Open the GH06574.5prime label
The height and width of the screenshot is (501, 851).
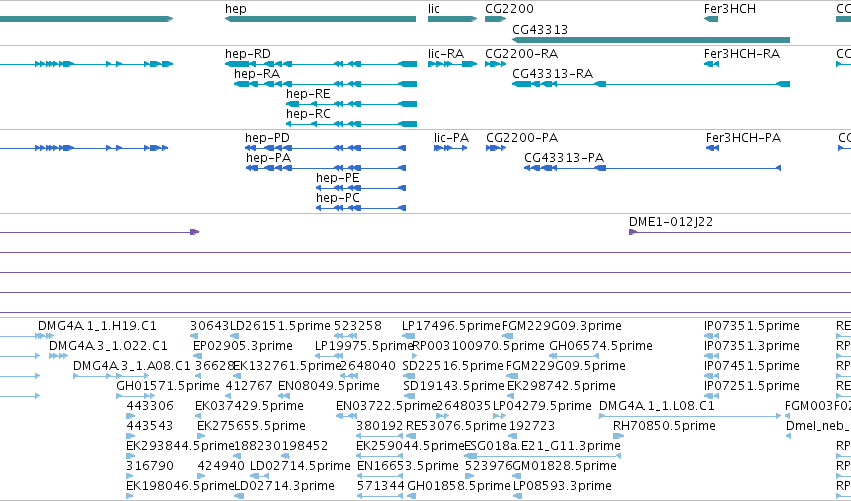click(601, 346)
